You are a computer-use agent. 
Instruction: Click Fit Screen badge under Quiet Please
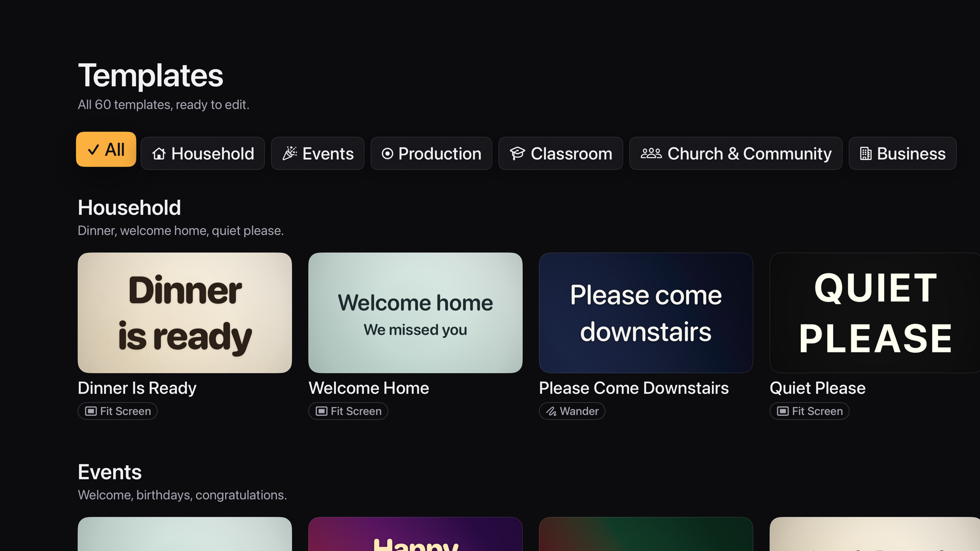pyautogui.click(x=810, y=411)
